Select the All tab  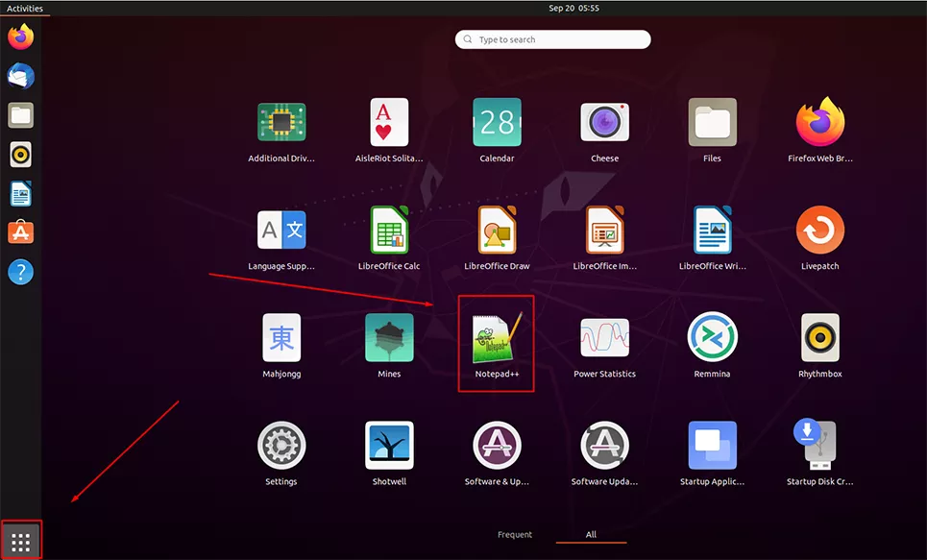[591, 535]
